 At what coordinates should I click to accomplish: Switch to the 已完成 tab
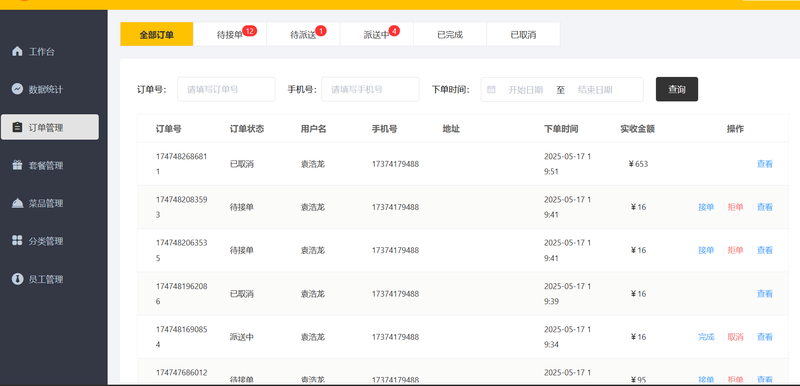(450, 35)
